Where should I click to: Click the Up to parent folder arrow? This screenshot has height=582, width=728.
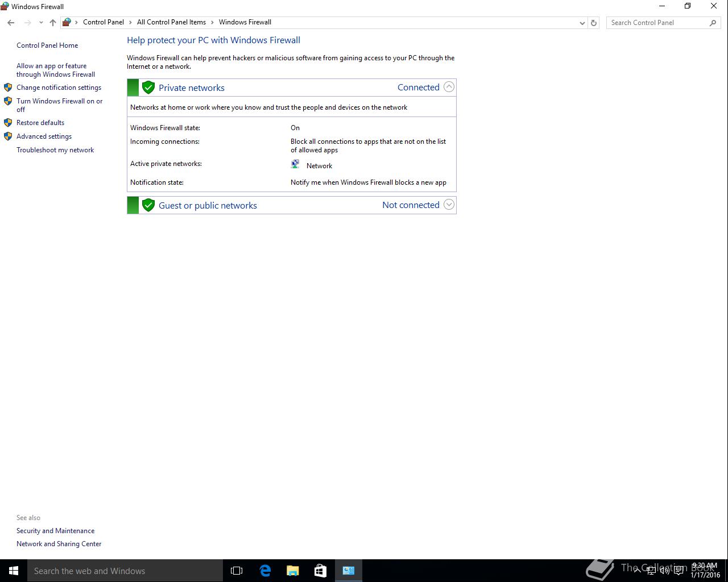(x=53, y=23)
